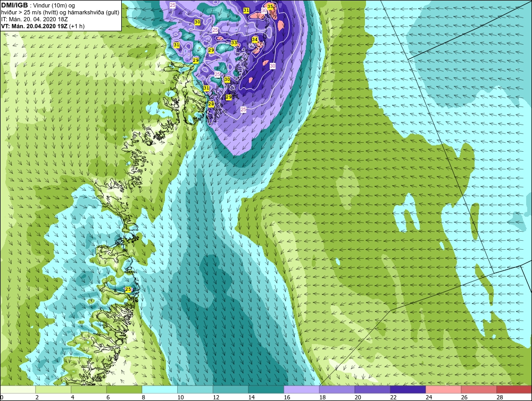Pick the 26–28 m/s legend color swatch
The height and width of the screenshot is (401, 532).
479,389
